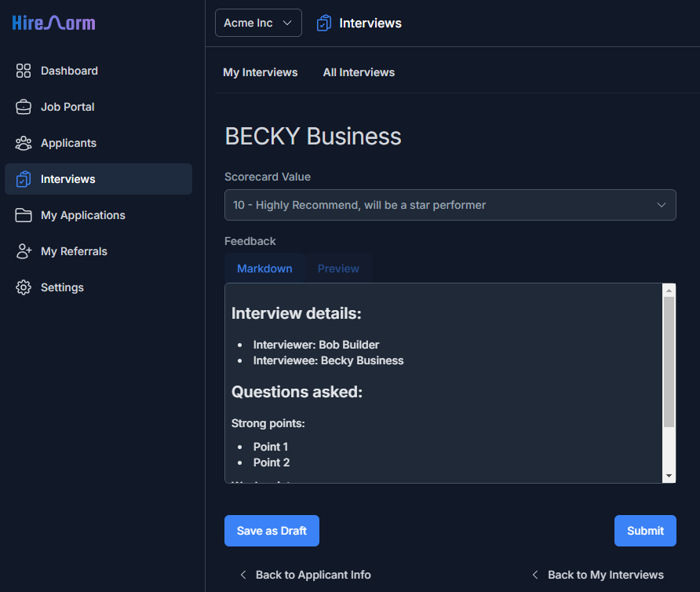Save the feedback as draft
The width and height of the screenshot is (700, 592).
(272, 531)
